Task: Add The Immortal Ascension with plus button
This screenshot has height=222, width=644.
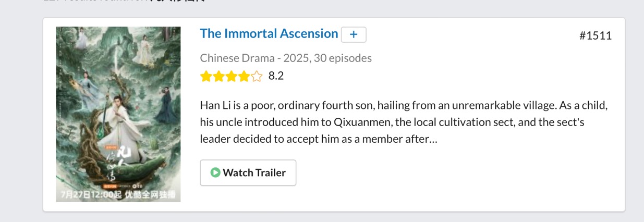Action: click(354, 34)
